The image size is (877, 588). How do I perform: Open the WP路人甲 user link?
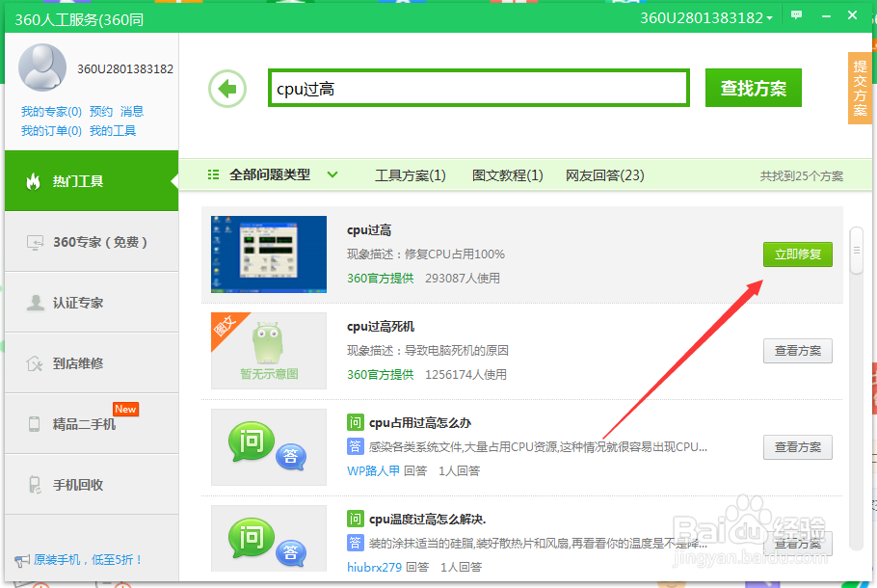tap(374, 470)
